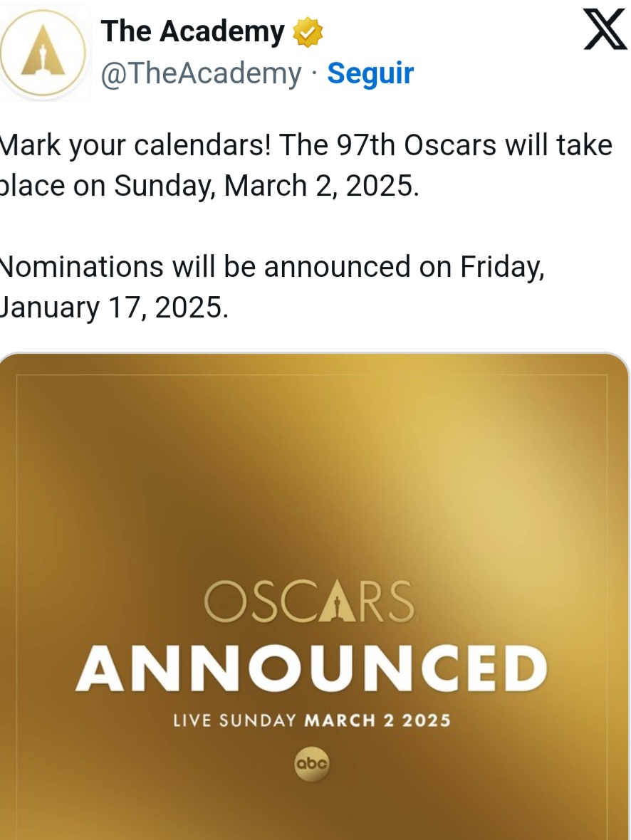Open The Academy display name

[x=192, y=32]
